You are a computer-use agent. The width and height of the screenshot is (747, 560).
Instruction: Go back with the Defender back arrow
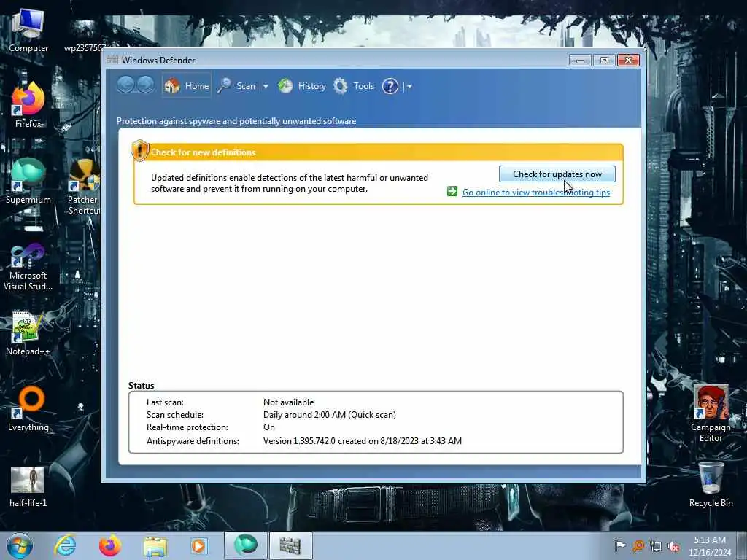pyautogui.click(x=125, y=85)
